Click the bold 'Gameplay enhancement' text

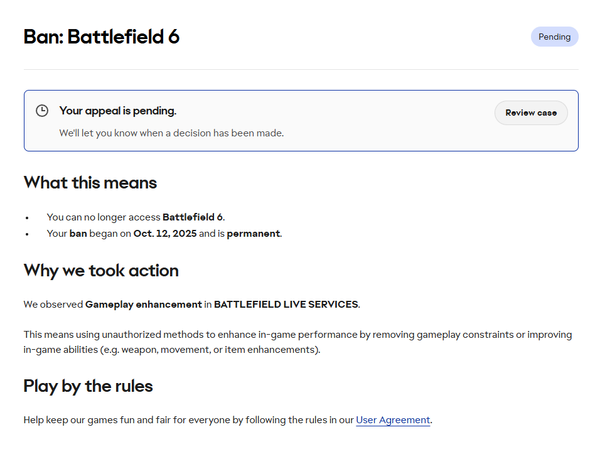(144, 304)
